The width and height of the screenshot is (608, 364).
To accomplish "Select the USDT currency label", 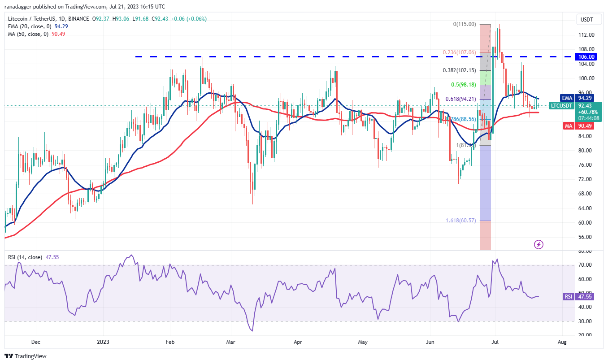I will coord(586,20).
